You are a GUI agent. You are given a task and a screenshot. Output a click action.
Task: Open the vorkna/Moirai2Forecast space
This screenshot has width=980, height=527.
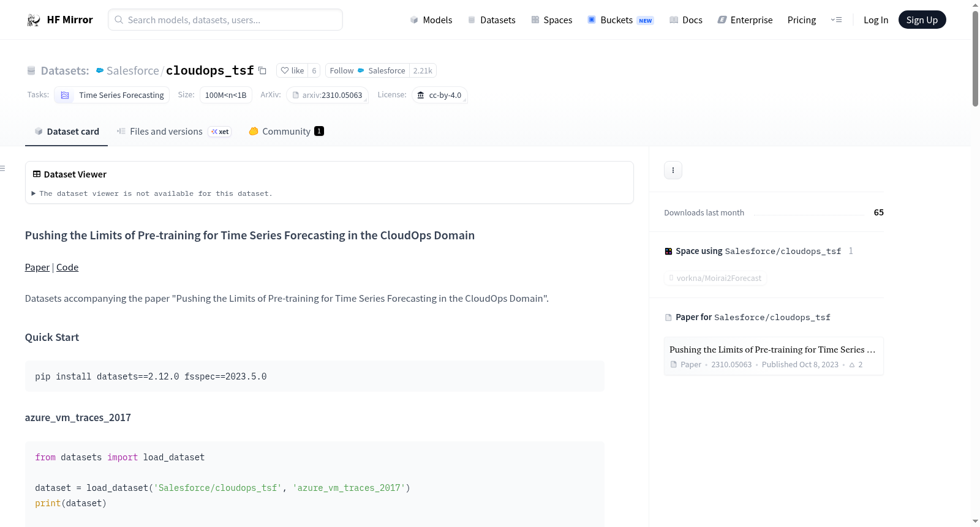[715, 278]
